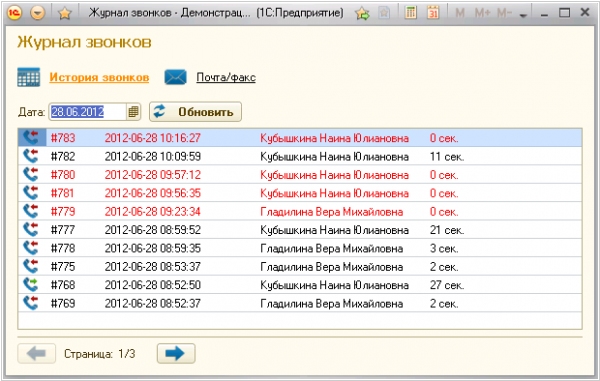600x381 pixels.
Task: Open the date picker button beside date field
Action: tap(133, 112)
